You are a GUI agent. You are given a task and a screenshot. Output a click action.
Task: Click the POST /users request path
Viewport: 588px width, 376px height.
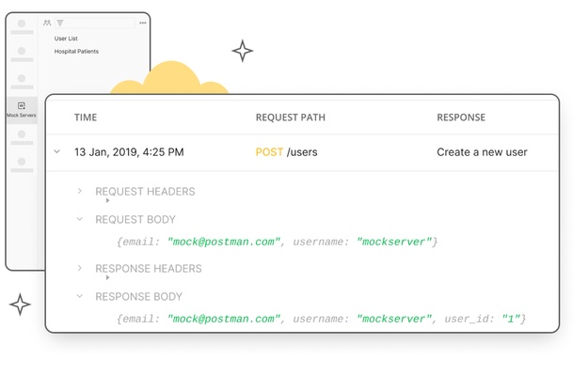(x=286, y=152)
